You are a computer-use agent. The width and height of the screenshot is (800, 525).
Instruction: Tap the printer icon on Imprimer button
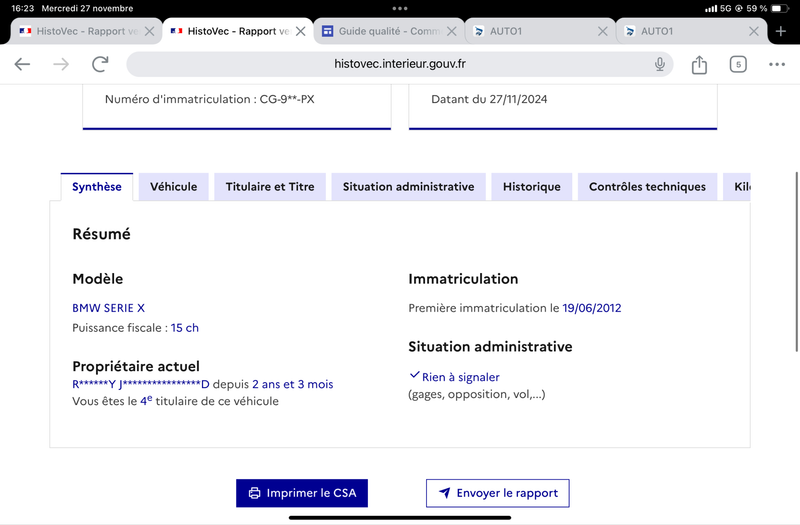(254, 493)
